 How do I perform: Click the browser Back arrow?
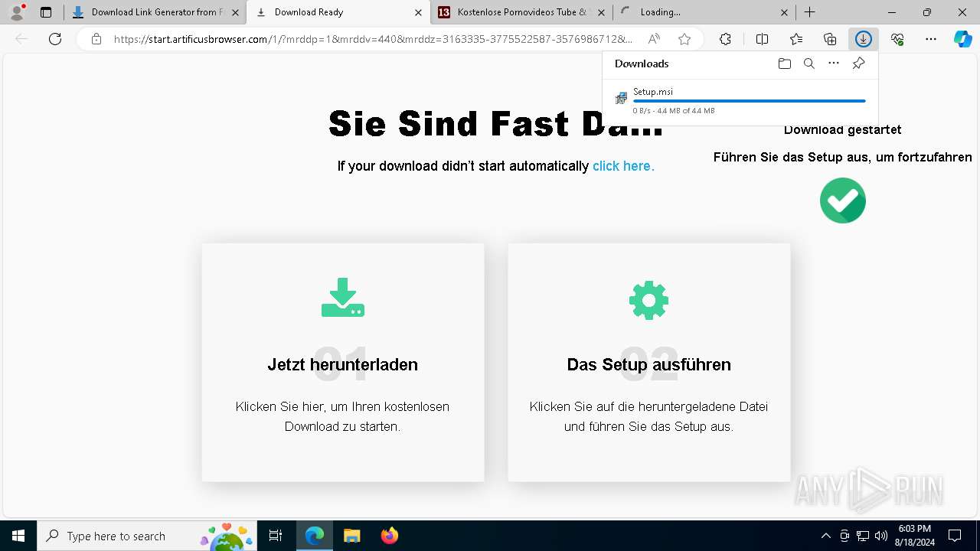click(21, 39)
